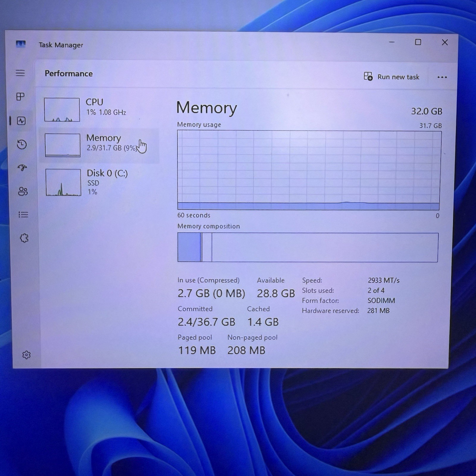Click the Run new task icon
The image size is (476, 476).
[x=368, y=76]
